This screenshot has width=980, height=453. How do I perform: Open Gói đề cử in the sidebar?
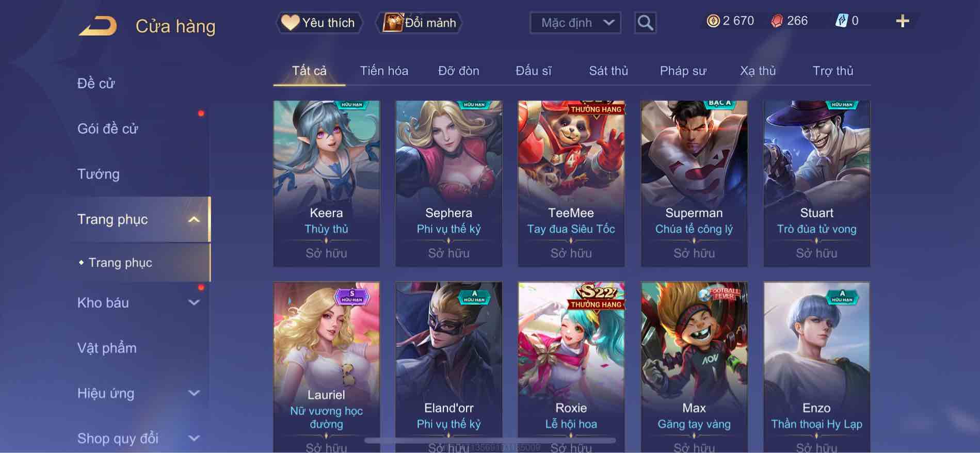[107, 128]
